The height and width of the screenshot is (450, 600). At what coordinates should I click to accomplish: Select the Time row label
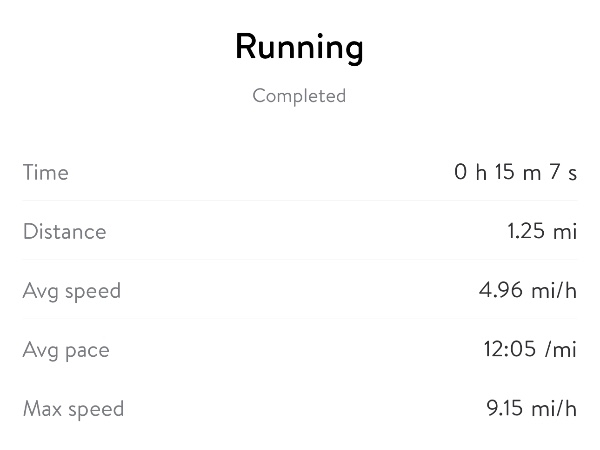(x=46, y=173)
